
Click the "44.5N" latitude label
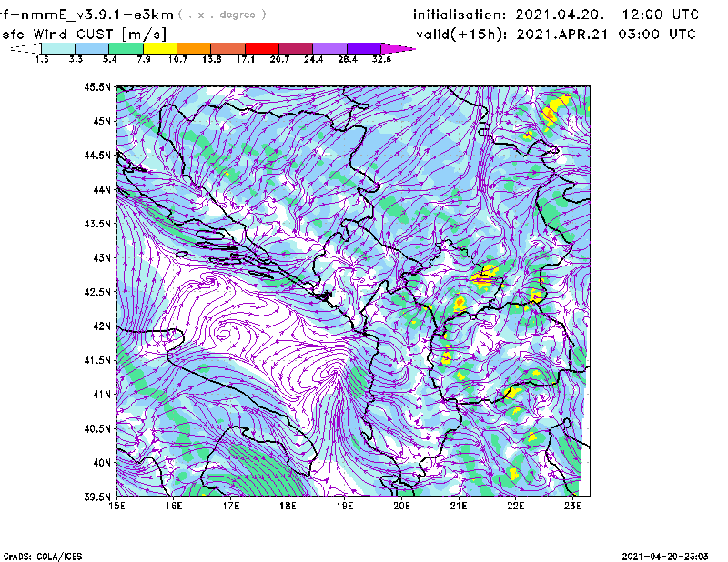pyautogui.click(x=97, y=155)
